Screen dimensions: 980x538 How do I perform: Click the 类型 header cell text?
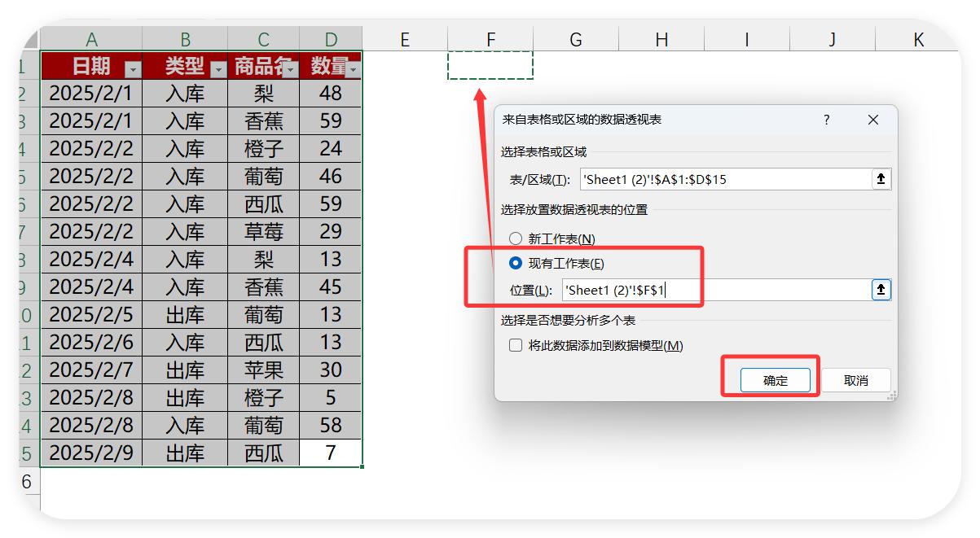click(x=185, y=66)
